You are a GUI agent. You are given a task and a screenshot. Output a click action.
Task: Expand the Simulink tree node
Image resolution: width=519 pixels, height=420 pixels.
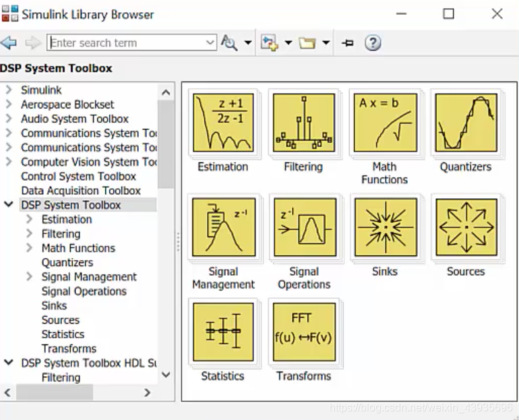[x=9, y=90]
